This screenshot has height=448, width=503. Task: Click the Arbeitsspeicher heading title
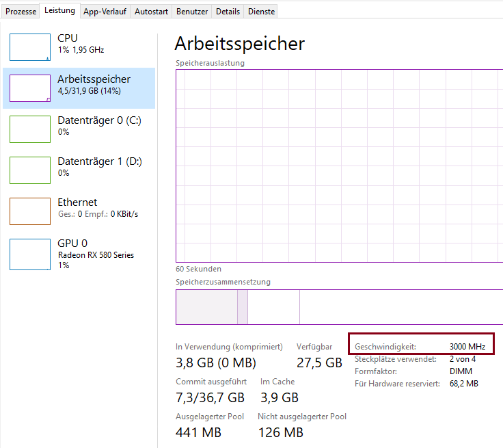point(239,44)
